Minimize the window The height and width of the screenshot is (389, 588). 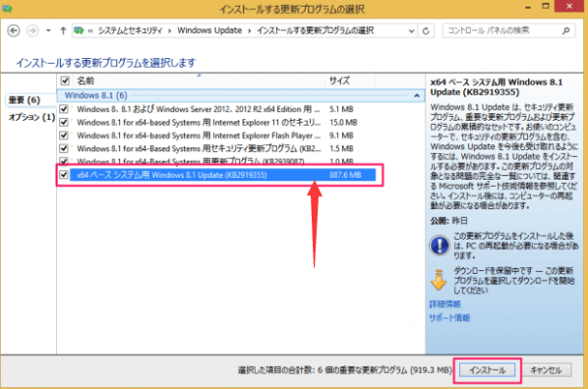click(528, 7)
